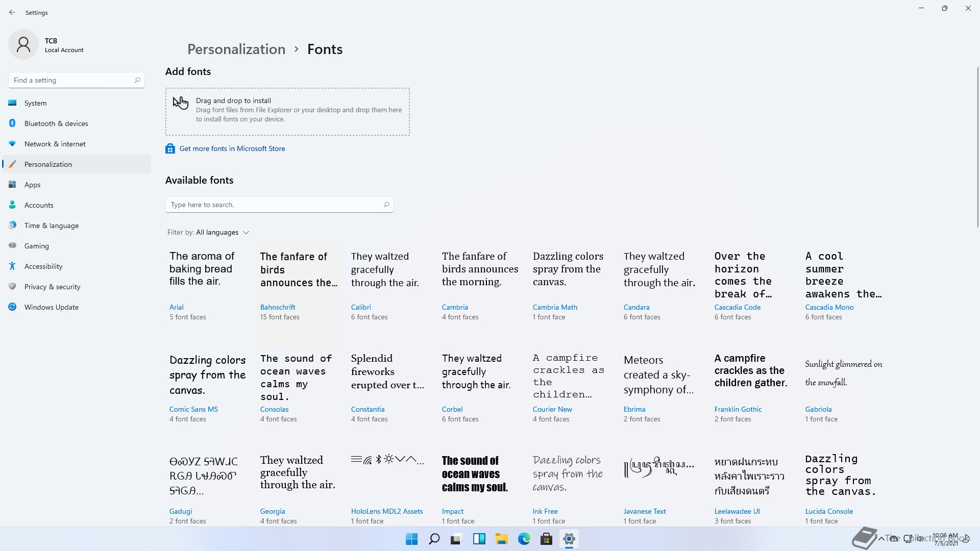
Task: Open the Courier New font link
Action: click(552, 409)
